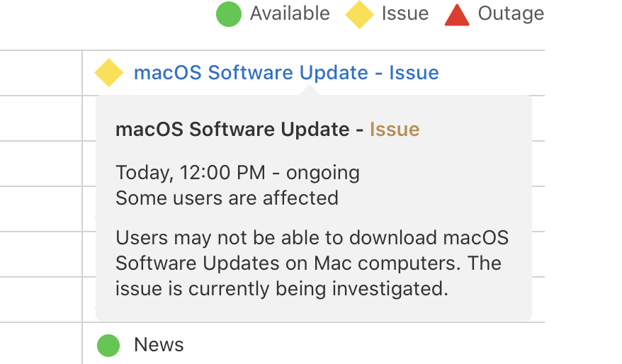
Task: Select the News service label
Action: pyautogui.click(x=159, y=345)
